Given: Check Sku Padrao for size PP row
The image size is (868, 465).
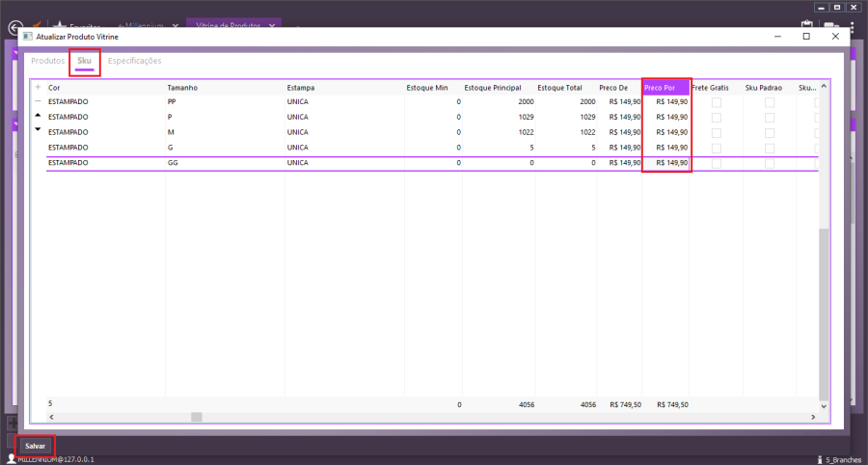Looking at the screenshot, I should click(770, 102).
